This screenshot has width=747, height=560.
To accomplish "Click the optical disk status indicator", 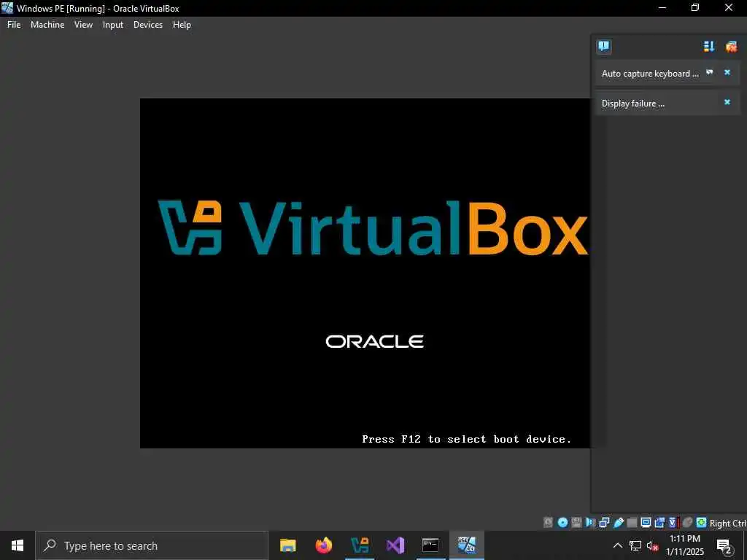I will (x=562, y=522).
